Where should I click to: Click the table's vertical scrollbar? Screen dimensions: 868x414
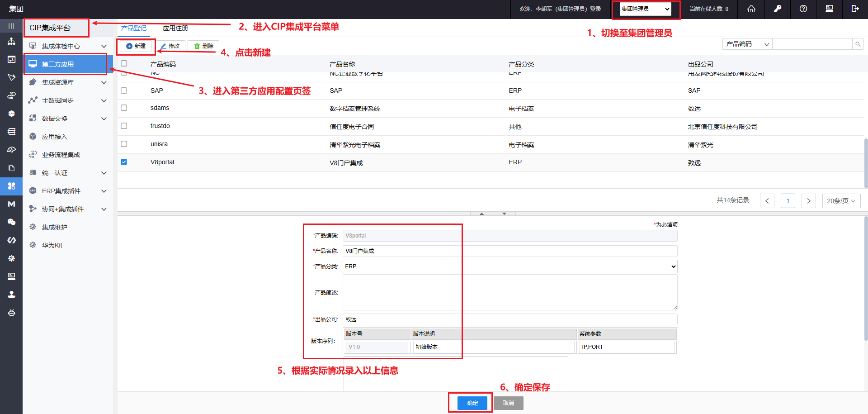click(x=865, y=163)
